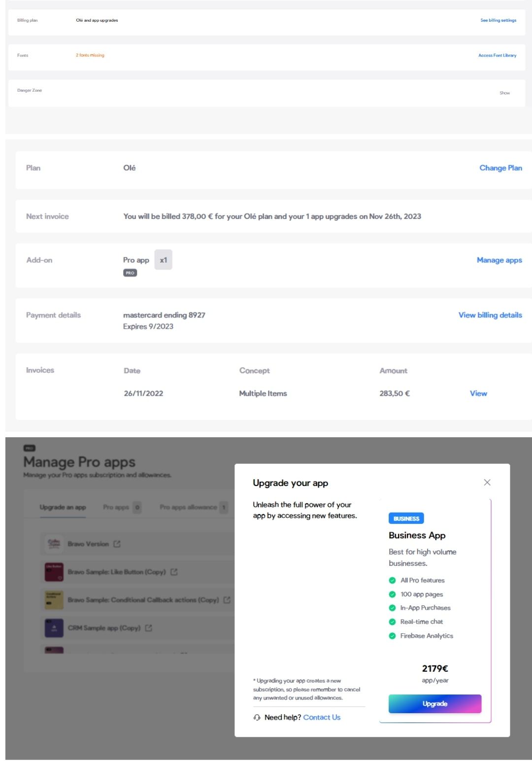Viewport: 532px width, 762px height.
Task: Click the "In-App Purchases" feature text
Action: pyautogui.click(x=426, y=608)
